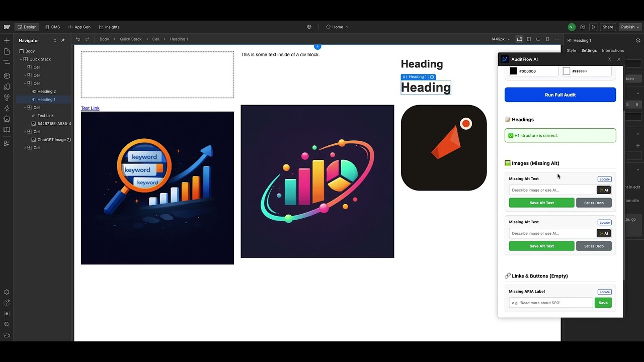
Task: Switch to the Style tab
Action: pyautogui.click(x=571, y=50)
